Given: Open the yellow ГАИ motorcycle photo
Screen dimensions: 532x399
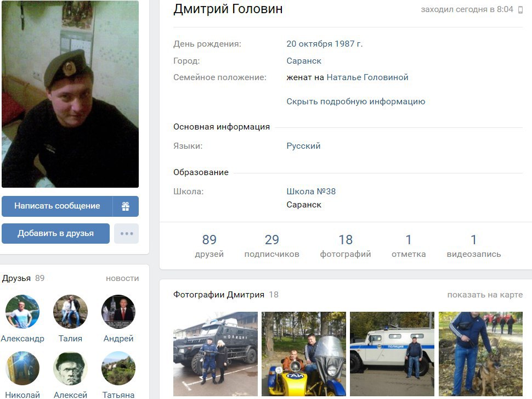Looking at the screenshot, I should [304, 354].
